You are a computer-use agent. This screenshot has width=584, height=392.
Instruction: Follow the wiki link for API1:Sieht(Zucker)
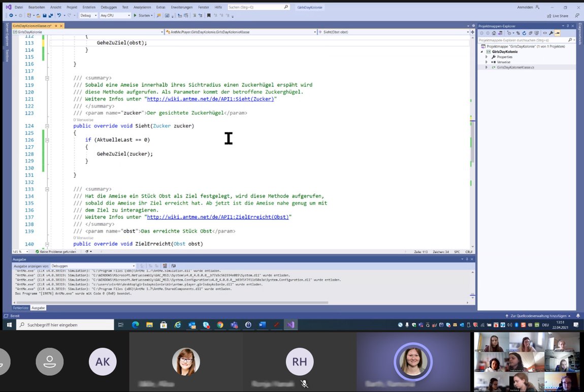[210, 99]
